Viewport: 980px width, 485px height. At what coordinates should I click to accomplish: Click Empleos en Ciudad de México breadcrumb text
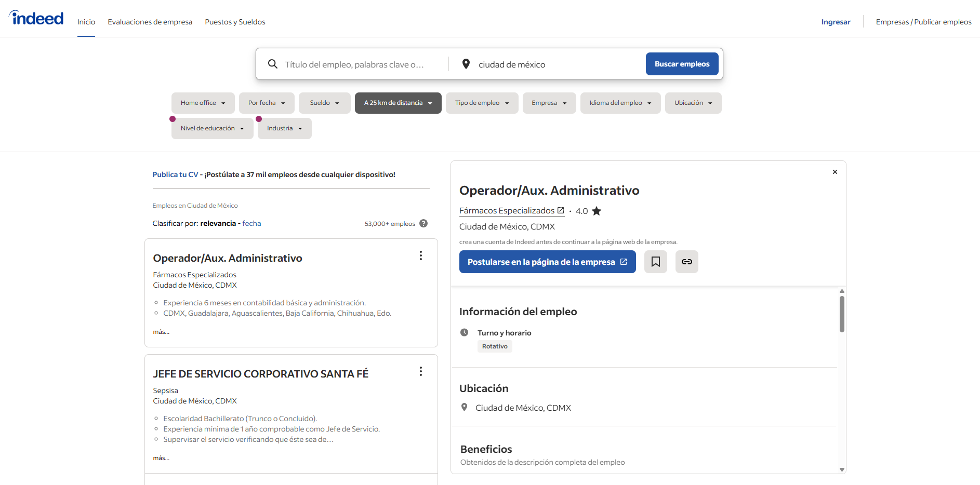(195, 206)
